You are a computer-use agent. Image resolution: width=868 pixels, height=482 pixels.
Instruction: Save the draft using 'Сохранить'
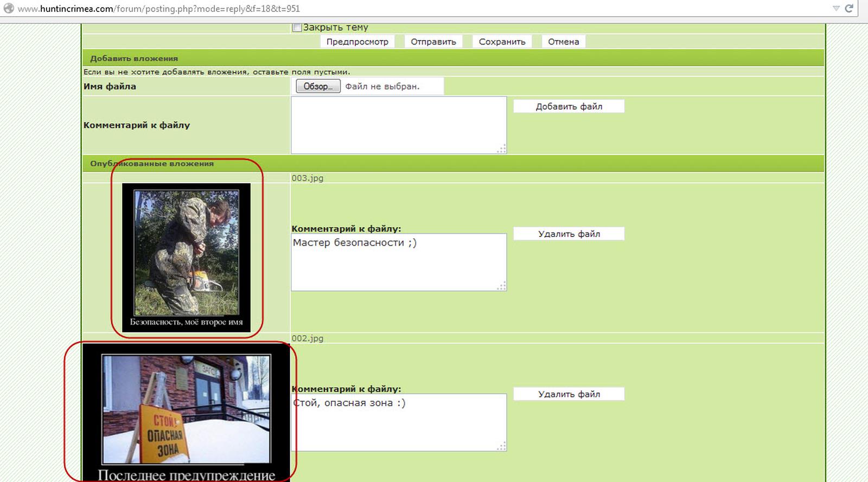[502, 42]
